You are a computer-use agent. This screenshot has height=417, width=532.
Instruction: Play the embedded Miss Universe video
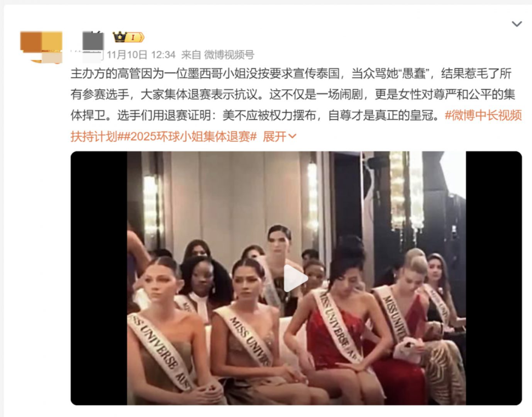tap(296, 278)
